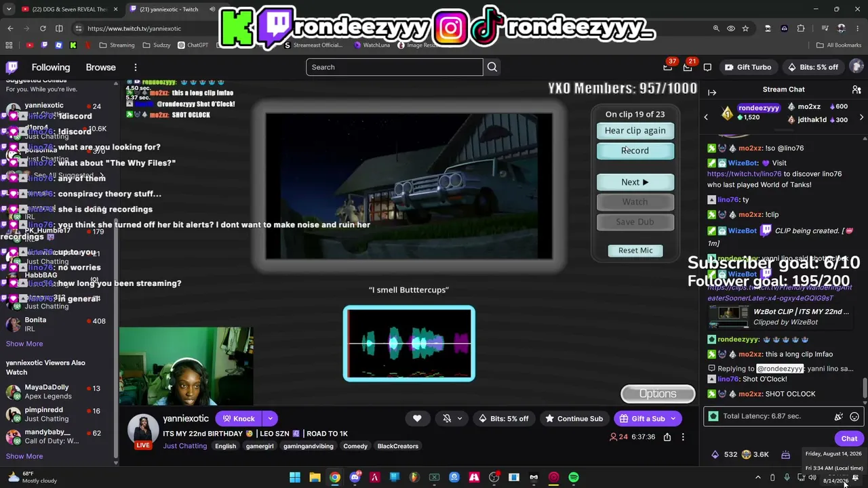Expand the Show More suggested channels list

coord(24,344)
